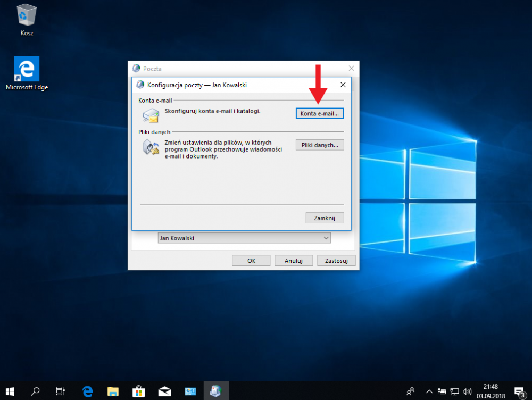Viewport: 532px width, 400px height.
Task: Close the Poczta window behind
Action: (352, 69)
